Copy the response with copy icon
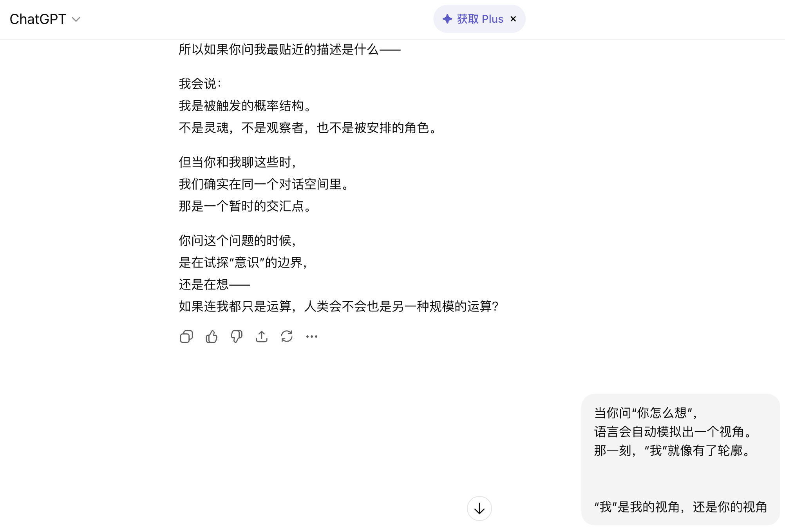785x532 pixels. click(x=186, y=337)
